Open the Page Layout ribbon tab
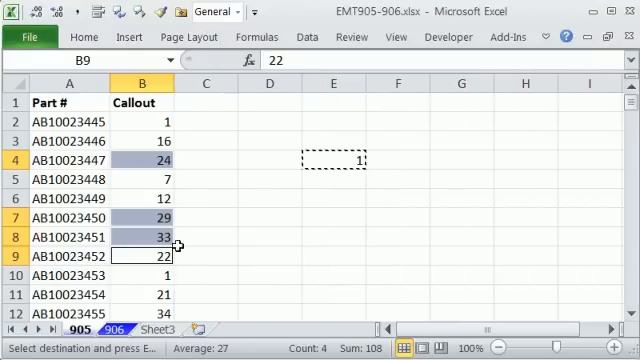 189,37
